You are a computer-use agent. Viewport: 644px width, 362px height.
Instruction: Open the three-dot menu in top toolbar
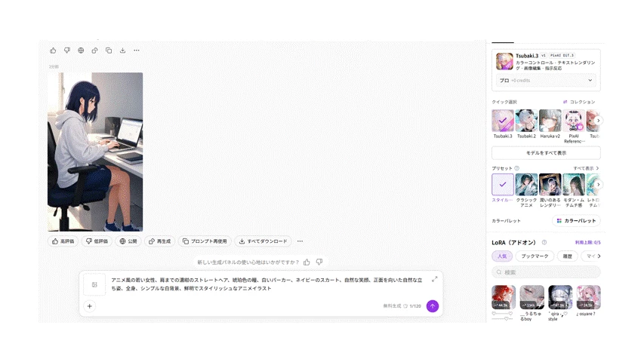coord(137,51)
